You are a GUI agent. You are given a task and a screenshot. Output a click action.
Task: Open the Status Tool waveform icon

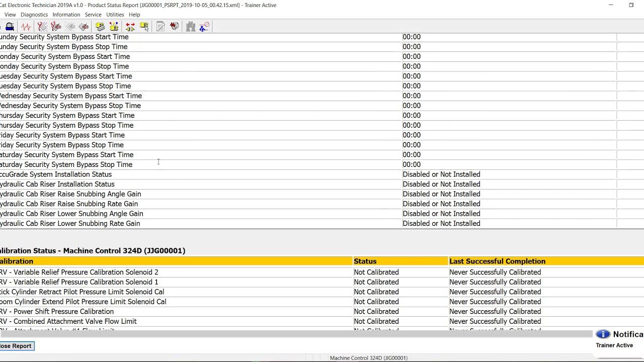[26, 27]
